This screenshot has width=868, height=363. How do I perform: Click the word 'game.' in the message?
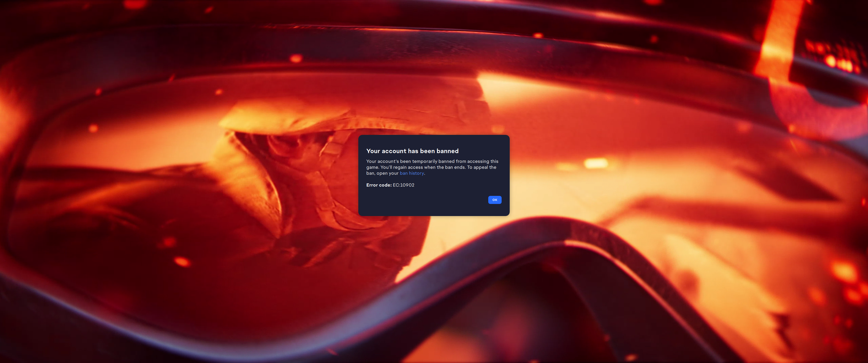click(372, 167)
